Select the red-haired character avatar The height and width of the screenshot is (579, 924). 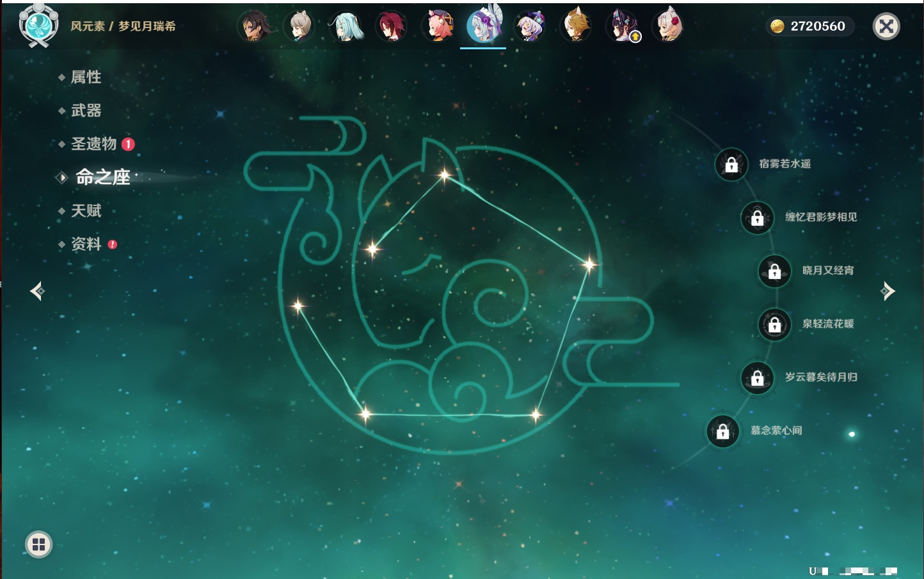click(391, 26)
